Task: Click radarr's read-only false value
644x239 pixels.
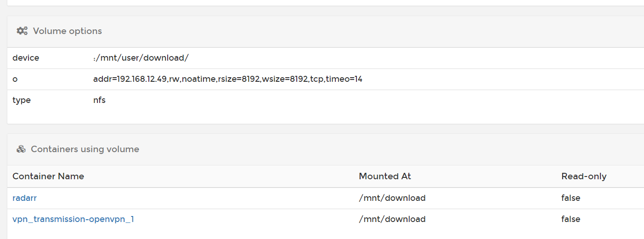Action: click(571, 198)
